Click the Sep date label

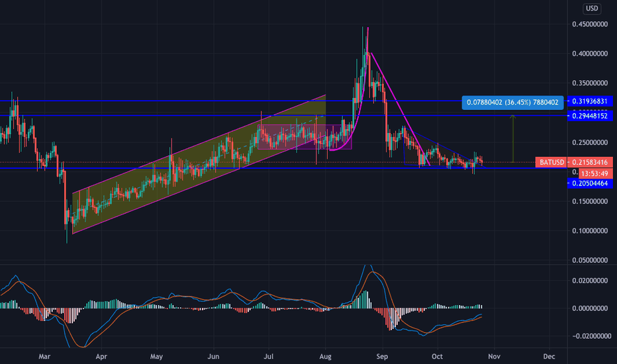pos(382,357)
